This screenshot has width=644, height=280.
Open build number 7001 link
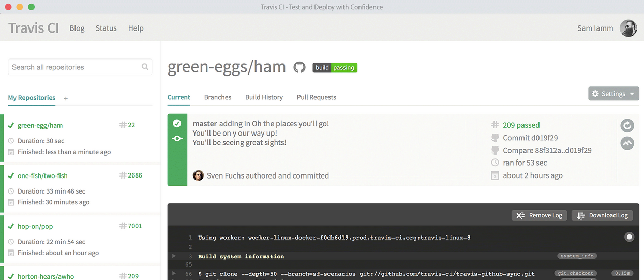pos(135,226)
